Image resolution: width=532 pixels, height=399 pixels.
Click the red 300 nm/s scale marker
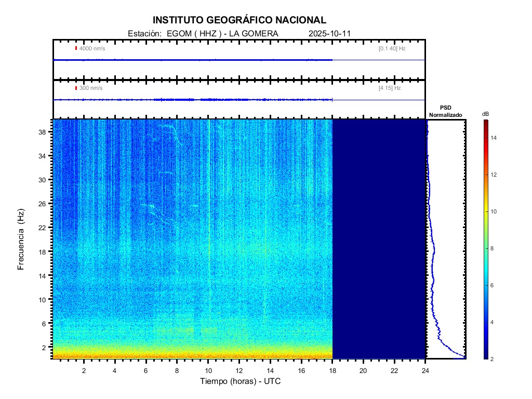click(x=76, y=88)
